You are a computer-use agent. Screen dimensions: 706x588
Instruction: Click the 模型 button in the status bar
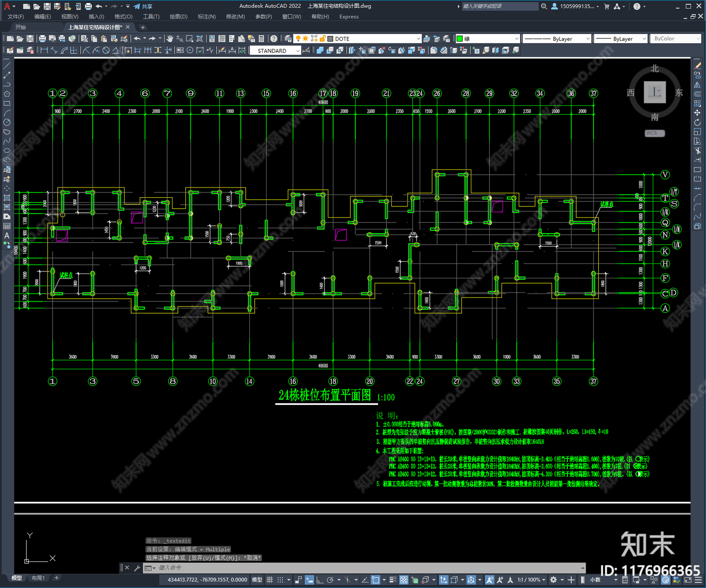257,580
